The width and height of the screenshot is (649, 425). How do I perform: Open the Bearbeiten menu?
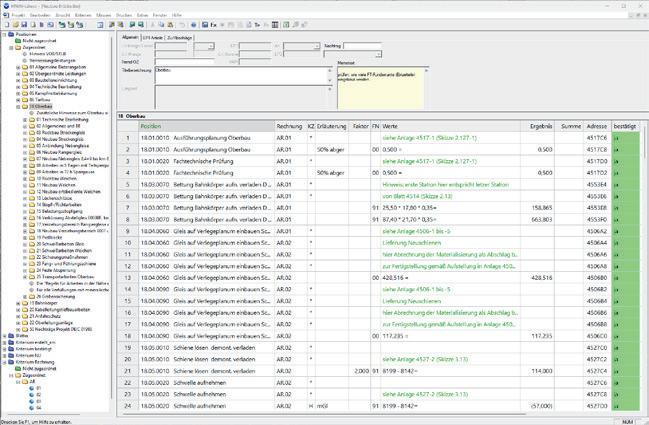pos(40,15)
